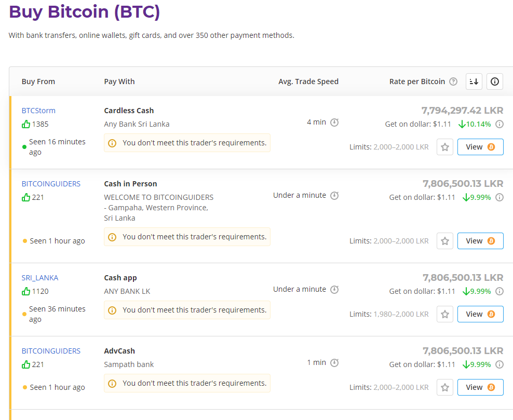The width and height of the screenshot is (513, 420).
Task: Favorite the BTCStorm Cardless Cash offer
Action: pos(445,147)
